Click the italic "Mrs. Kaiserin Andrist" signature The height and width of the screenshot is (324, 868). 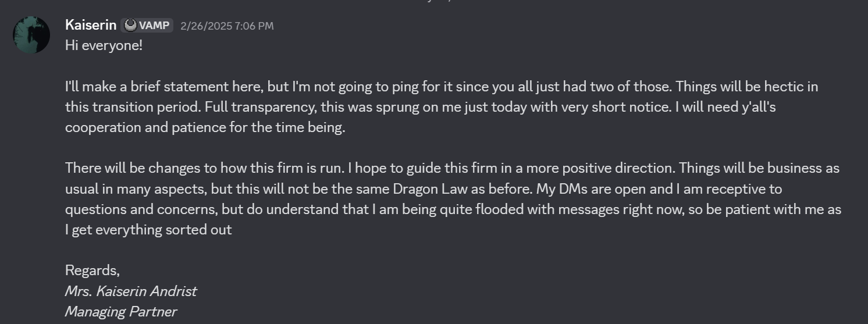[x=131, y=291]
